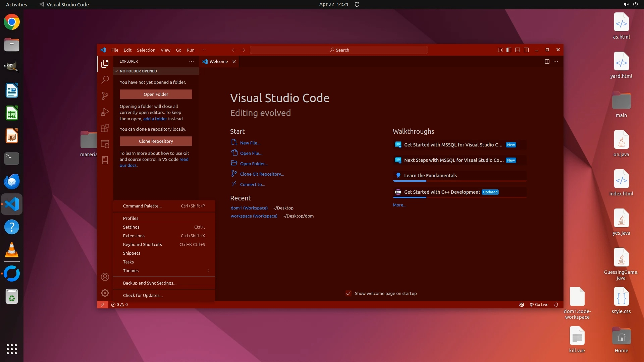This screenshot has height=362, width=644.
Task: Open the Selection menu
Action: tap(146, 50)
